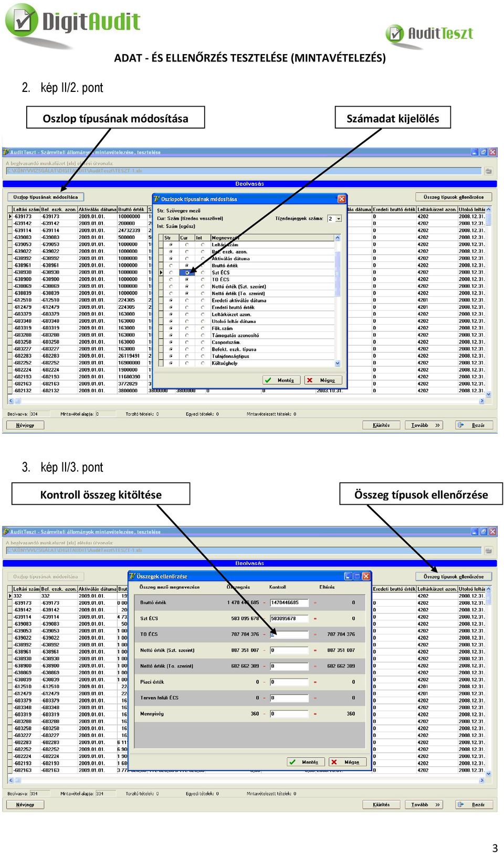Close the Összegek ellenőrzése dialog with its X
Viewport: 504px width, 853px height.
point(366,576)
